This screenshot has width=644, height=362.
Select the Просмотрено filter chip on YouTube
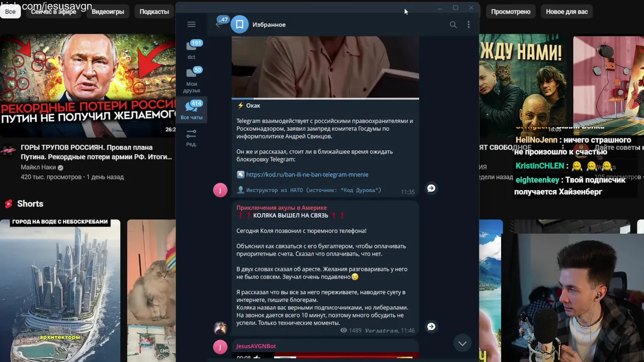511,12
